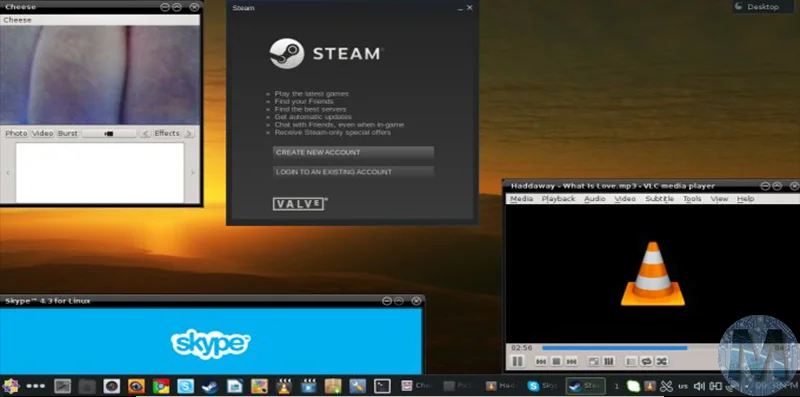This screenshot has height=397, width=800.
Task: Open the volume control tray icon
Action: pos(699,386)
